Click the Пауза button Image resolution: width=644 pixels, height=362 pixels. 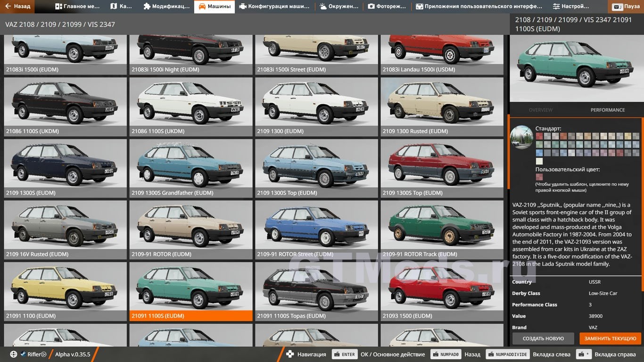click(x=627, y=7)
